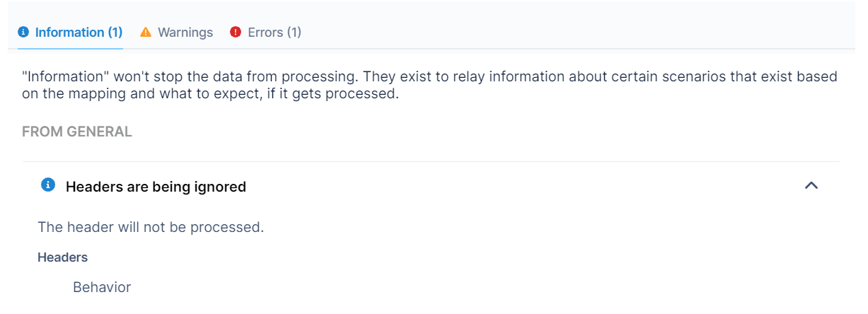This screenshot has height=314, width=868.
Task: Open the Warnings tab
Action: (185, 33)
